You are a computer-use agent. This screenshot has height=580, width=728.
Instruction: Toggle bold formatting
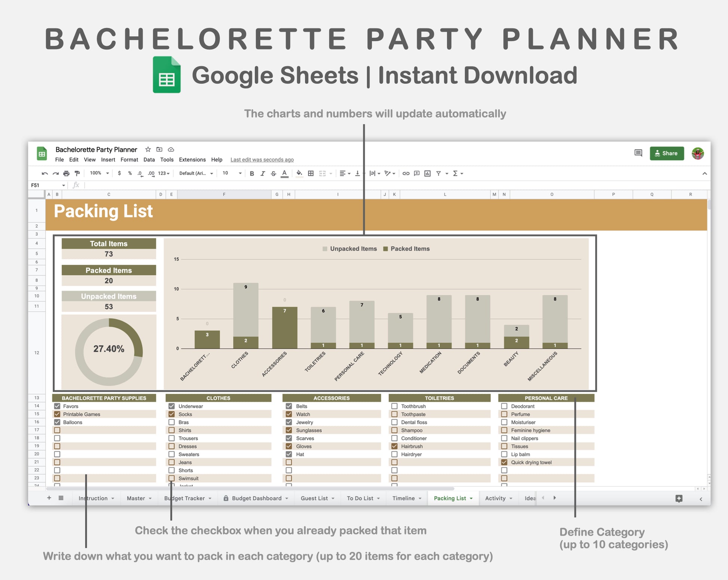point(252,174)
